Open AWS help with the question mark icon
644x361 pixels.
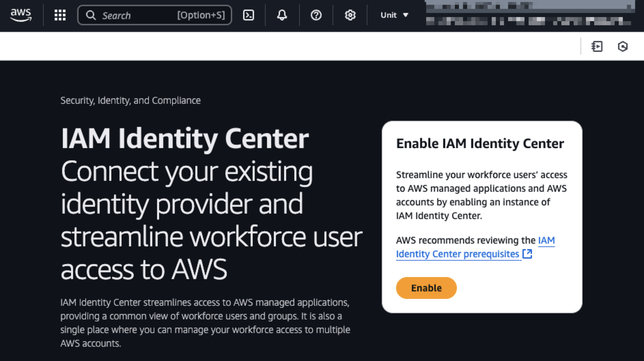pos(316,15)
